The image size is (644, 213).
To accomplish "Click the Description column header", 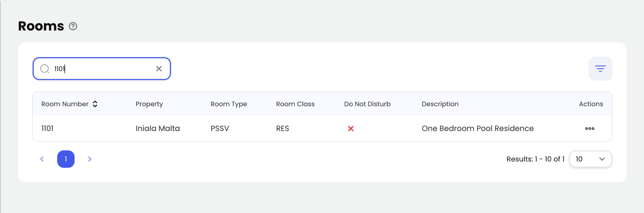I will click(x=440, y=104).
